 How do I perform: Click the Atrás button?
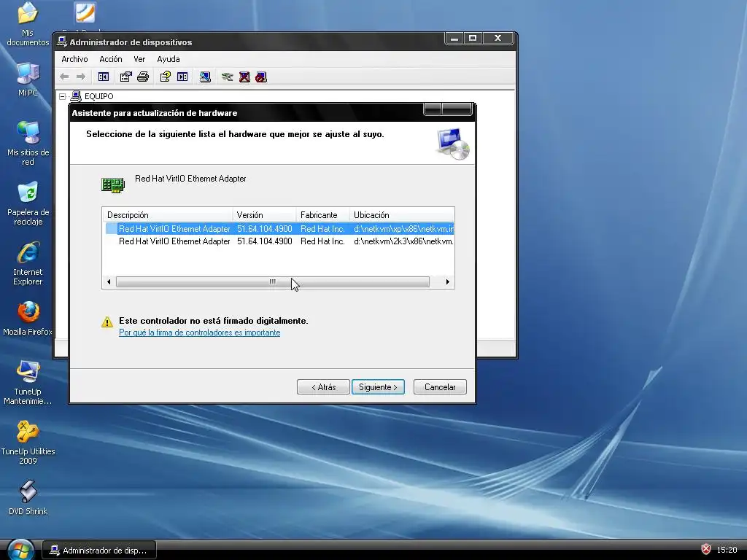323,387
